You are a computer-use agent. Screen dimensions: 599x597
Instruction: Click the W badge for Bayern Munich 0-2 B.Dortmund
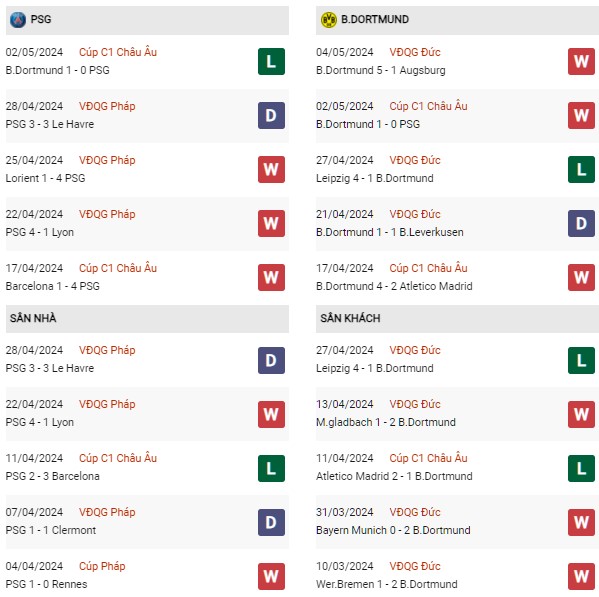(581, 522)
